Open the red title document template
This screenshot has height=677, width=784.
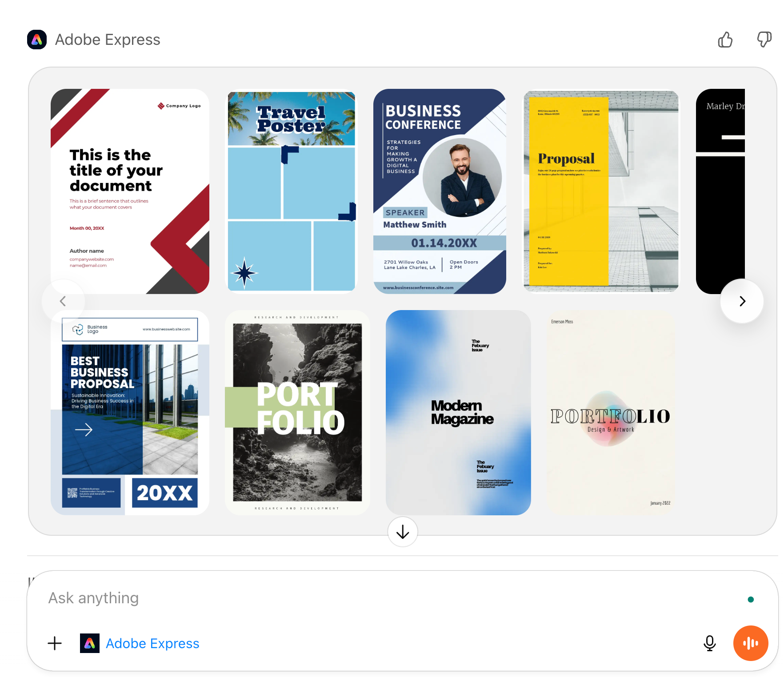(130, 191)
